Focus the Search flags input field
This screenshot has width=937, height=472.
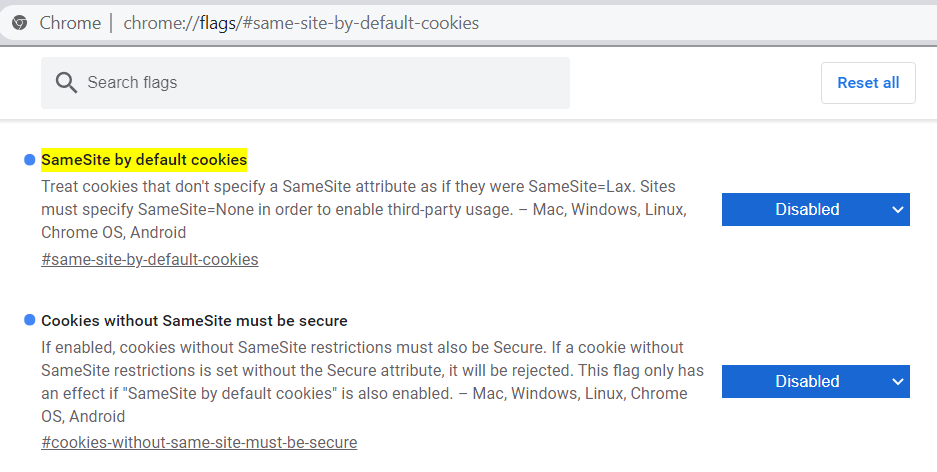click(320, 83)
